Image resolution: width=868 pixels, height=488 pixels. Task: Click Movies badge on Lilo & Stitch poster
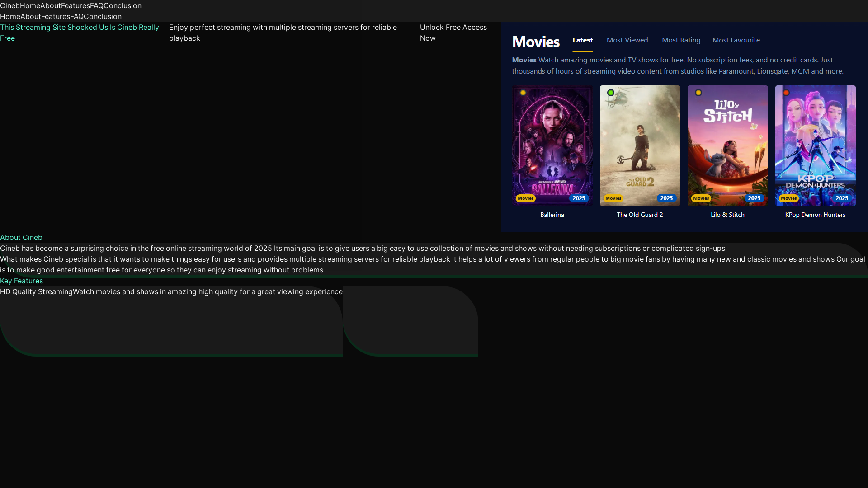pyautogui.click(x=701, y=198)
